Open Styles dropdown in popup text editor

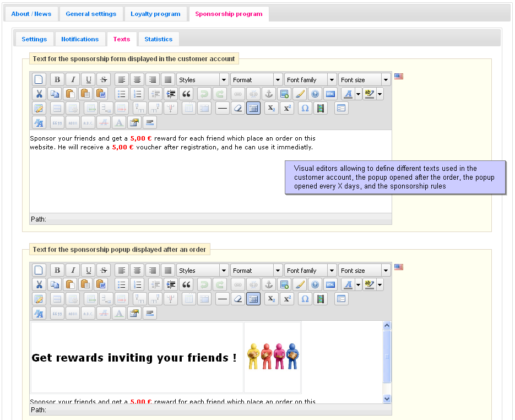(202, 270)
